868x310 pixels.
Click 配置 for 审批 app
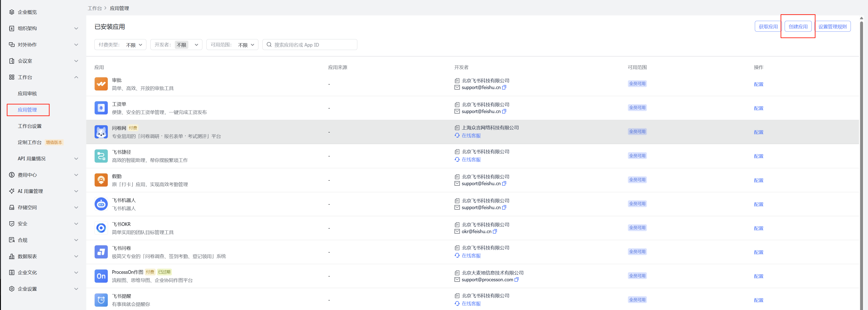tap(758, 84)
